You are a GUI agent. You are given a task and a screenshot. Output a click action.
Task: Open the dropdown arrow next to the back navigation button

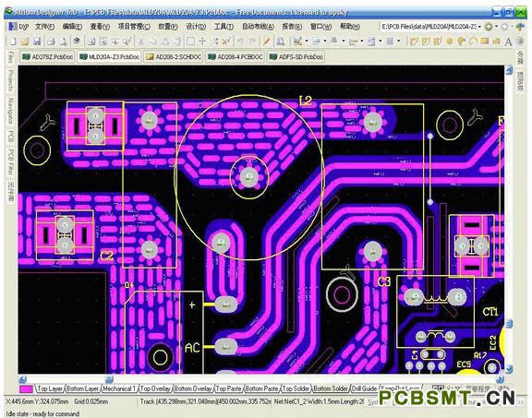(x=497, y=27)
